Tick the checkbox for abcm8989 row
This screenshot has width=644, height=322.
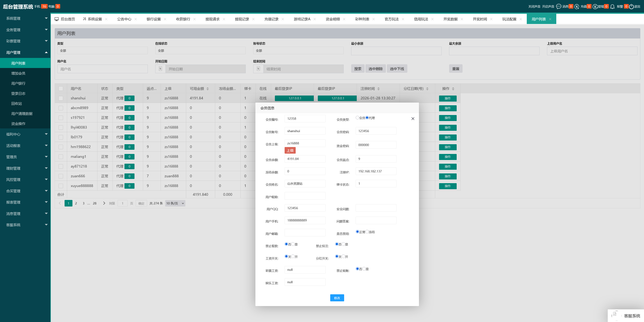[61, 108]
